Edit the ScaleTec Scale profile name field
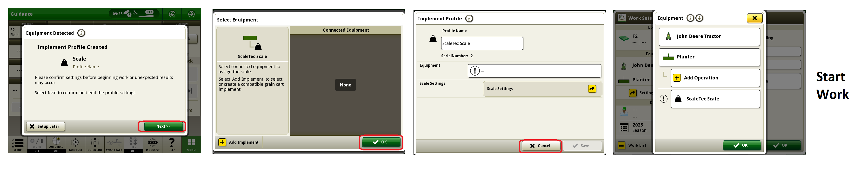 (x=482, y=43)
